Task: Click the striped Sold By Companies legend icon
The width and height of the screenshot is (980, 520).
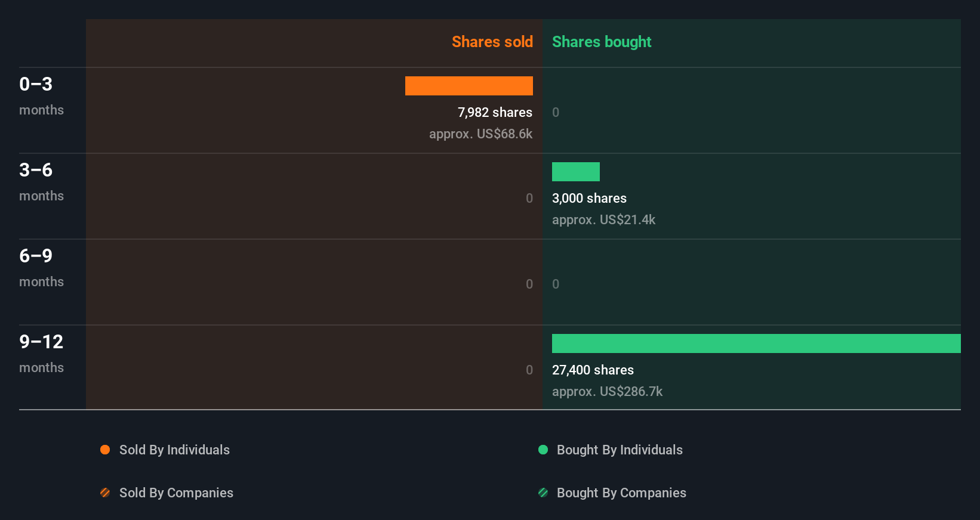Action: (x=105, y=493)
